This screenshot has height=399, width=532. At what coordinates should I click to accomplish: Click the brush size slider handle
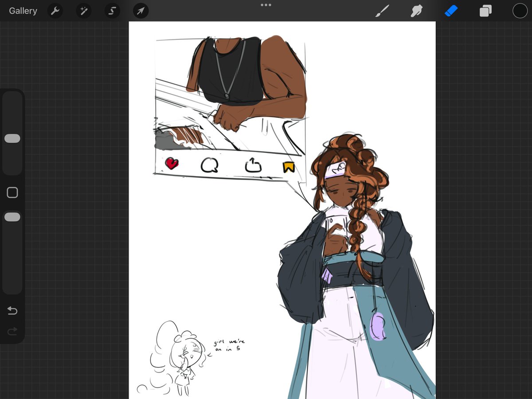pos(12,139)
